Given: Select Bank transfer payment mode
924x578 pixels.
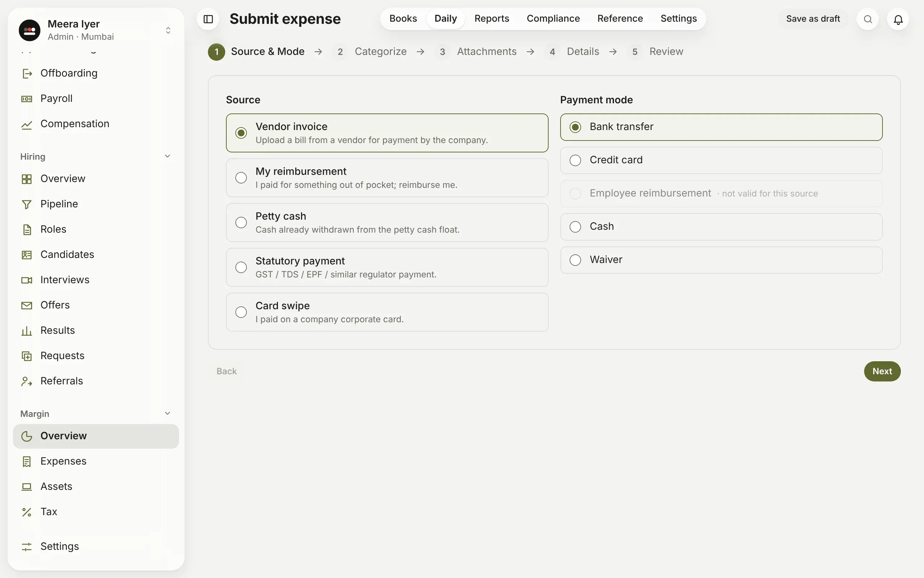Looking at the screenshot, I should point(721,127).
